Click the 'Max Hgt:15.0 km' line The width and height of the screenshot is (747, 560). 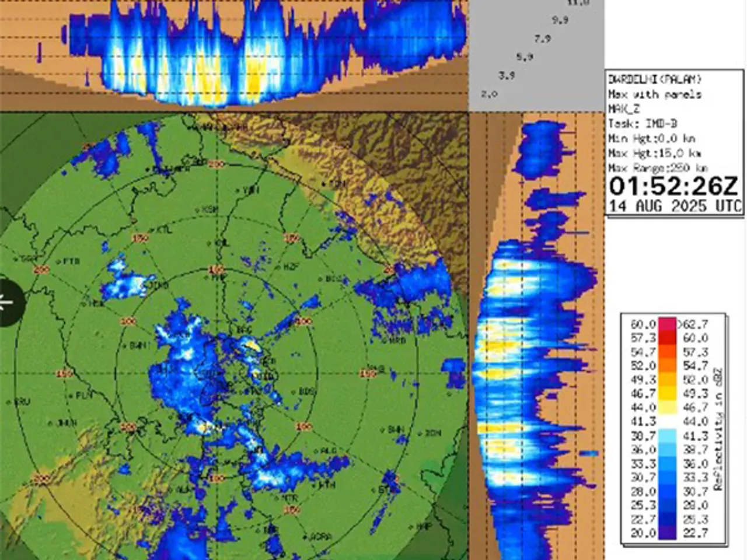(654, 153)
